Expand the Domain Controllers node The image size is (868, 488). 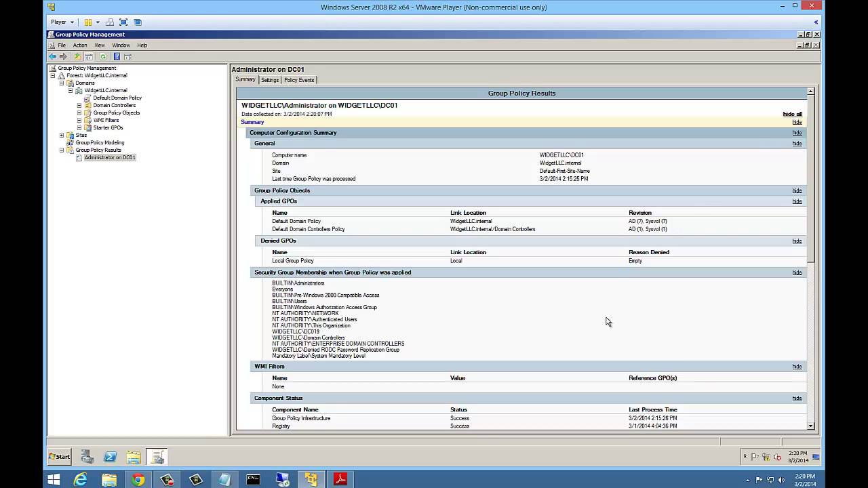coord(79,105)
